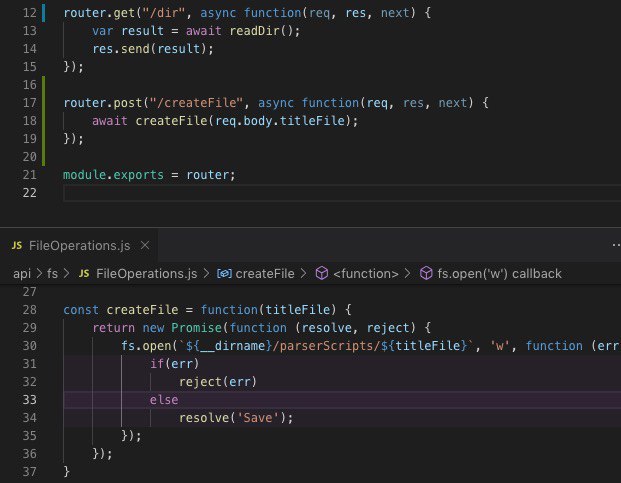621x483 pixels.
Task: Open the editor more actions ellipsis
Action: click(616, 245)
